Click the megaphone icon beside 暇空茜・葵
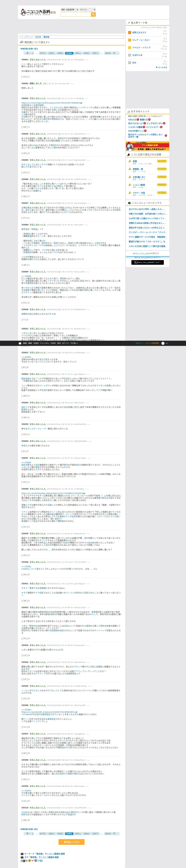 pos(130,169)
